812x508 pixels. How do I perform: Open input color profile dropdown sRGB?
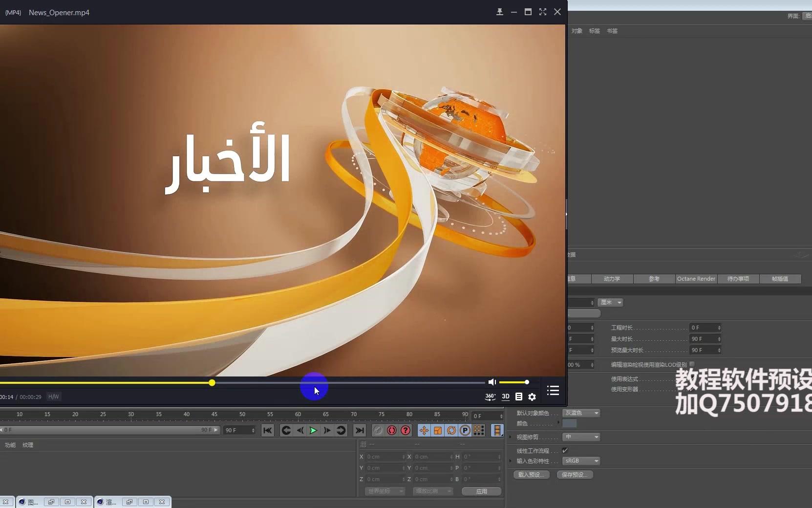[581, 461]
